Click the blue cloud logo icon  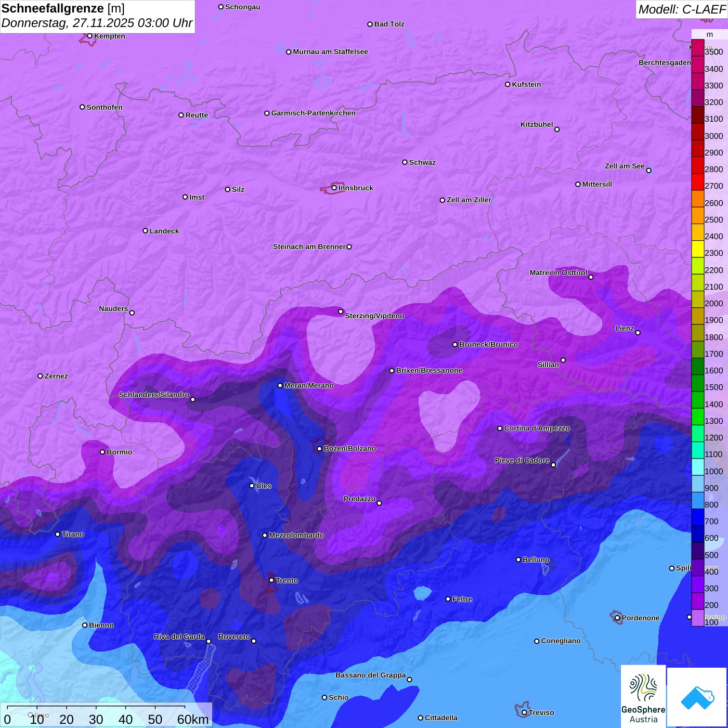point(697,697)
